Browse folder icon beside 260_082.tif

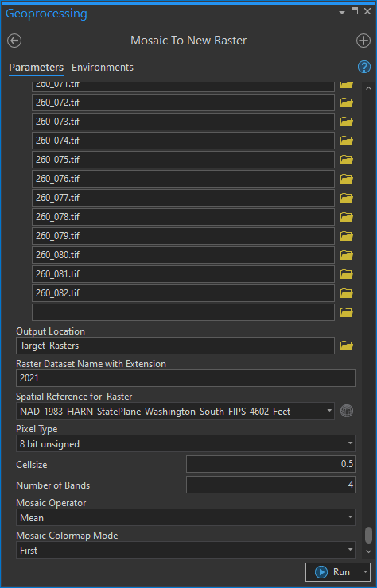point(347,293)
